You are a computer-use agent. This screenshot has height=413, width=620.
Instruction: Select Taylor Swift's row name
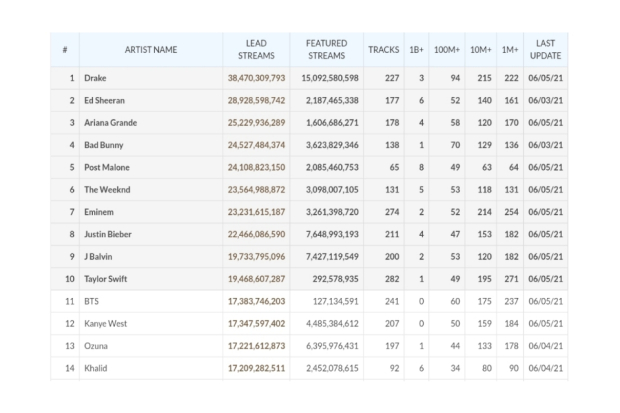(x=108, y=278)
